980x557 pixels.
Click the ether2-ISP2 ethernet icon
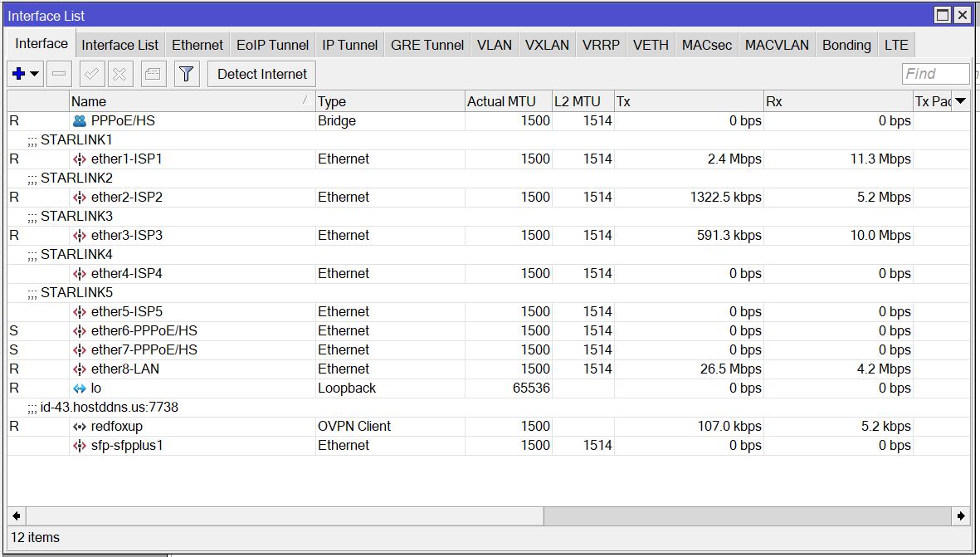pyautogui.click(x=80, y=197)
